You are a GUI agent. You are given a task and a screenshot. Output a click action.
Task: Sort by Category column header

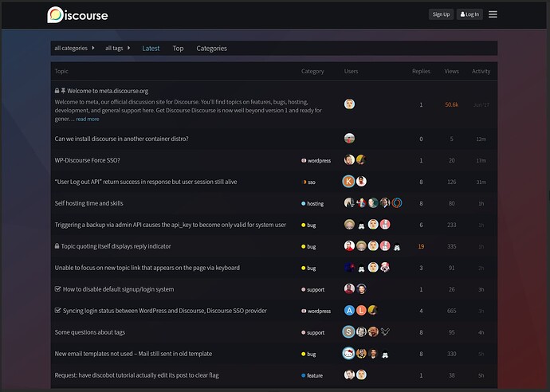(x=312, y=71)
